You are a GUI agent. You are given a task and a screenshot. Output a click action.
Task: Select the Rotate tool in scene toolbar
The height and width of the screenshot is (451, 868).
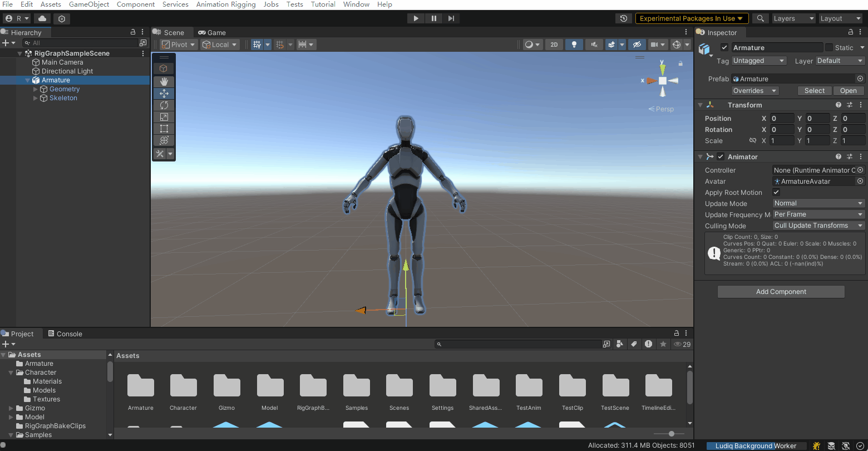[164, 105]
